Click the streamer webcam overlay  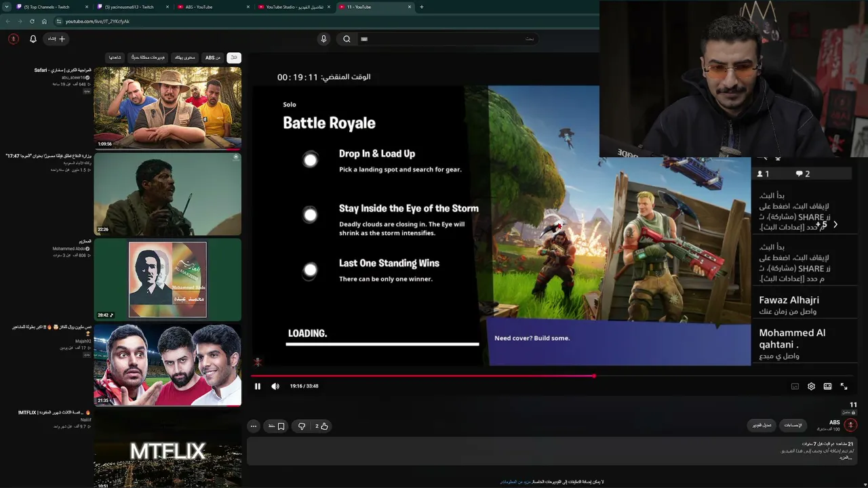click(x=734, y=79)
